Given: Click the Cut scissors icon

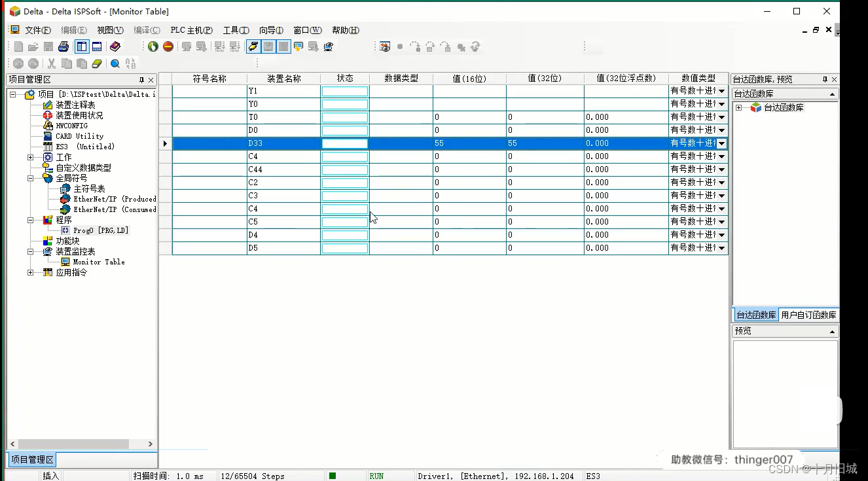Looking at the screenshot, I should (x=51, y=63).
